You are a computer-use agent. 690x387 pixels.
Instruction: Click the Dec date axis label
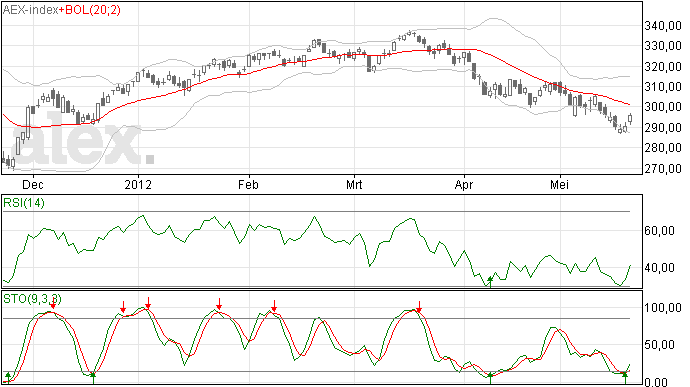(33, 184)
